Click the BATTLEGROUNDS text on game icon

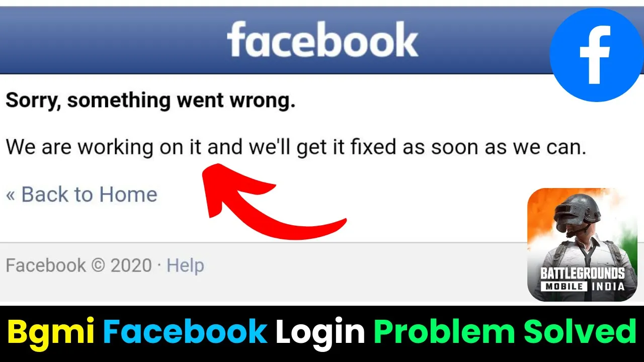(x=582, y=274)
